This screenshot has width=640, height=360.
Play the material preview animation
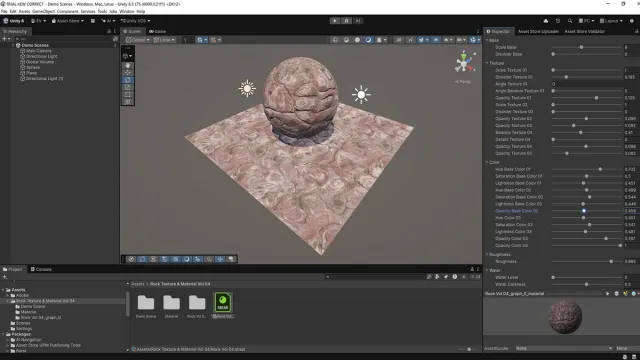tap(607, 293)
